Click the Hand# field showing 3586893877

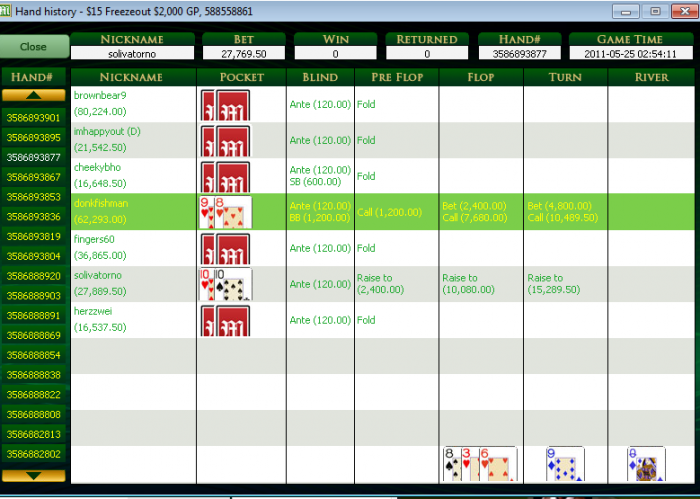[520, 54]
